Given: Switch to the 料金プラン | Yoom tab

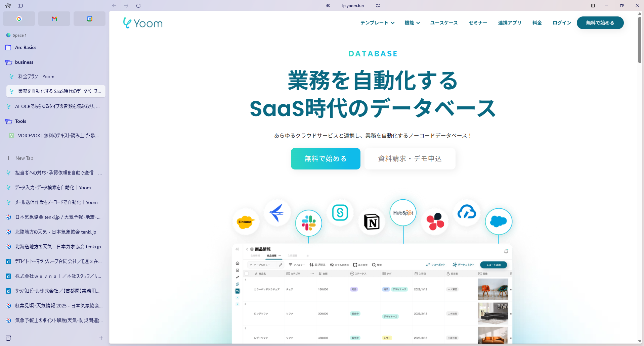Looking at the screenshot, I should (x=56, y=77).
